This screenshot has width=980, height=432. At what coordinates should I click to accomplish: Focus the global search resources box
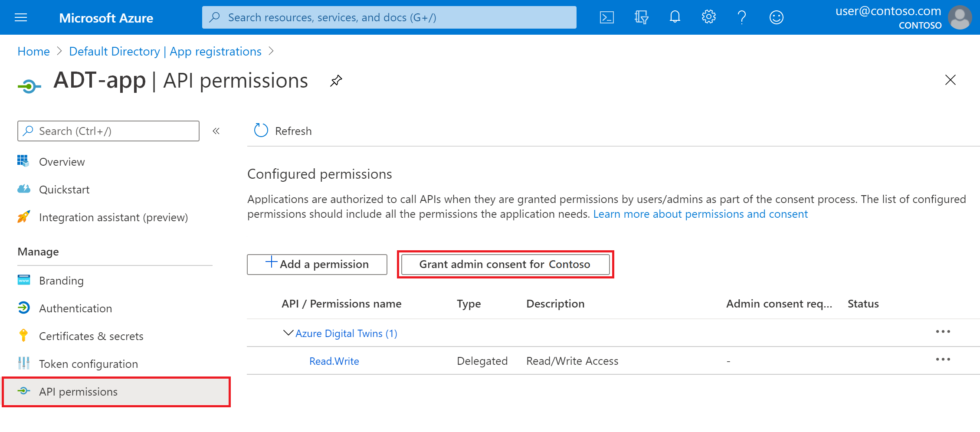coord(389,17)
